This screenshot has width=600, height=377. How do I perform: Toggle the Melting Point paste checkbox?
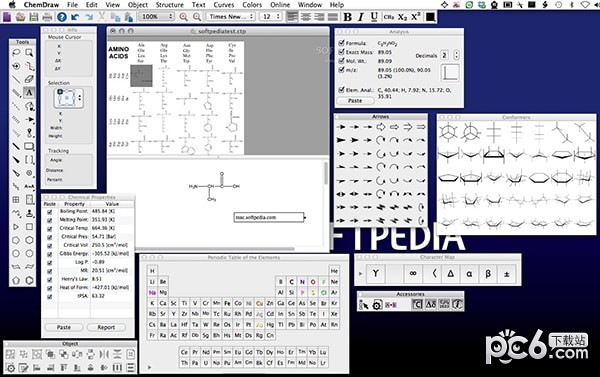pos(49,220)
